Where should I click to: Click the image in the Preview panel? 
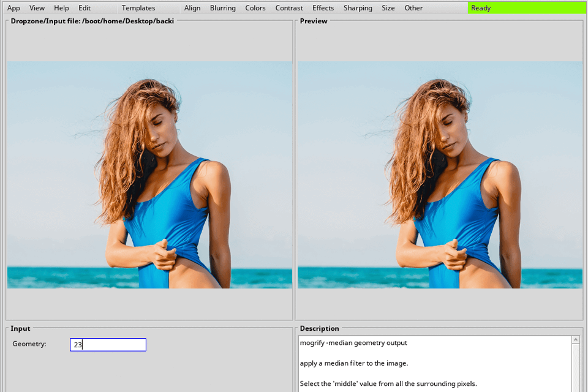click(x=439, y=175)
